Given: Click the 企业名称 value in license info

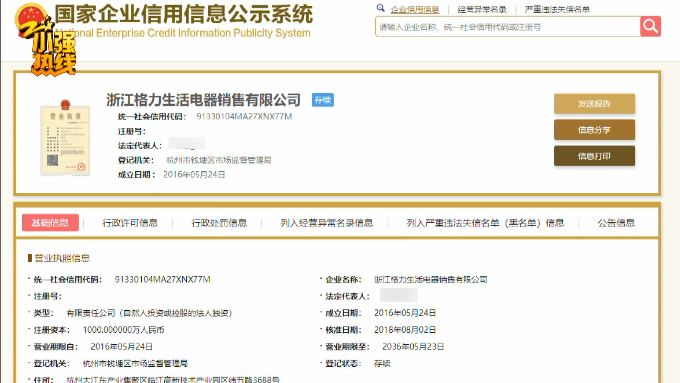Looking at the screenshot, I should (x=431, y=279).
